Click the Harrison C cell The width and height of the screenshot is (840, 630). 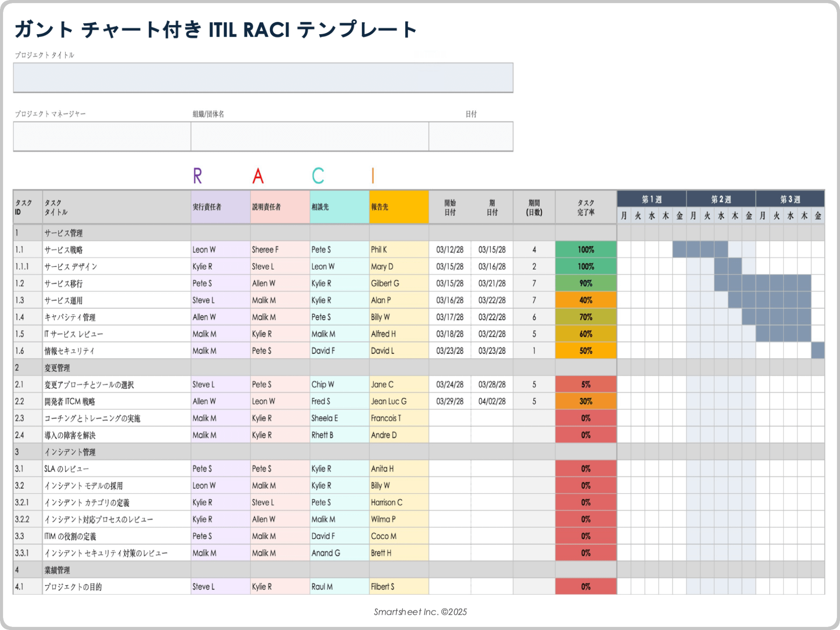click(x=399, y=502)
